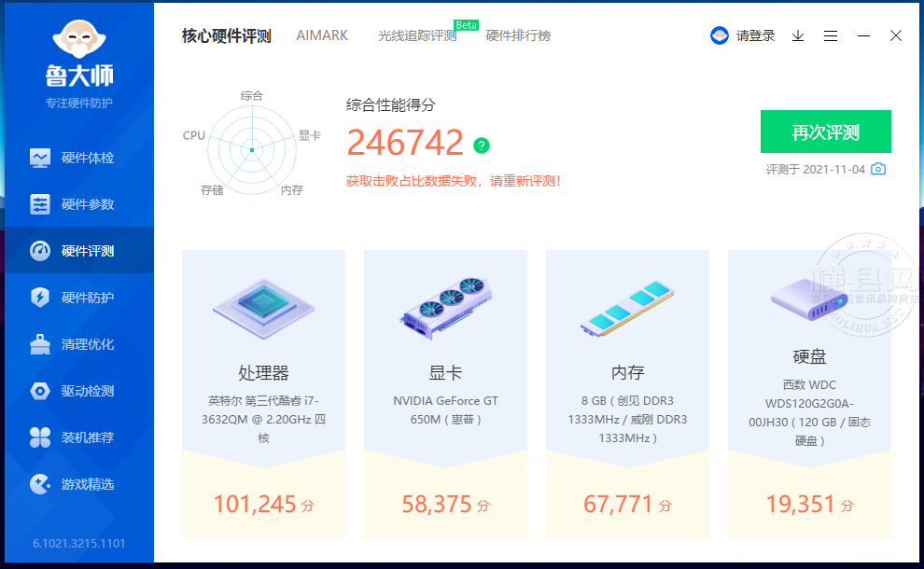Click the score 246742

tap(405, 143)
